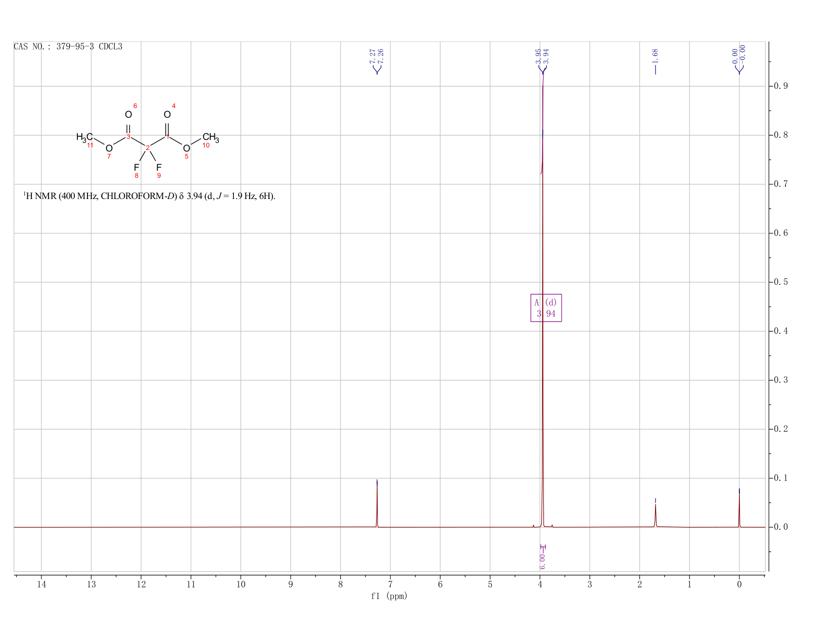
Task: Click the x-axis tick label 1
Action: pyautogui.click(x=689, y=584)
